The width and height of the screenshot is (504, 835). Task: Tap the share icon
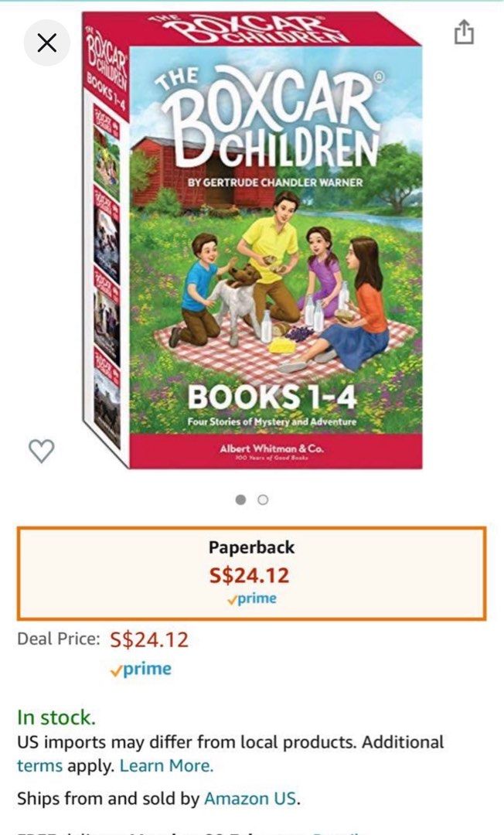[464, 32]
